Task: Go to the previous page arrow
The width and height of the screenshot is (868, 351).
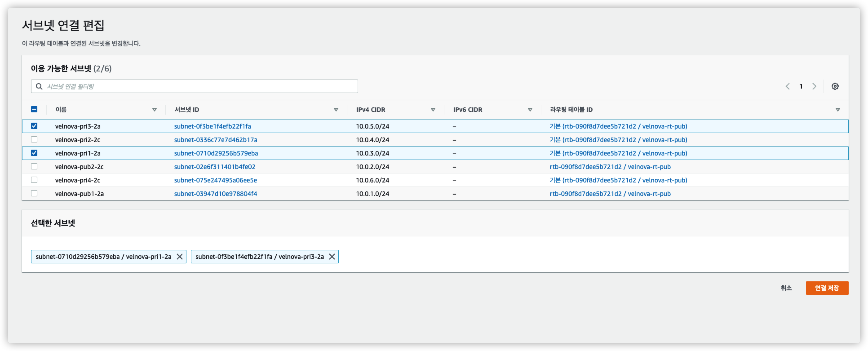Action: [x=788, y=86]
